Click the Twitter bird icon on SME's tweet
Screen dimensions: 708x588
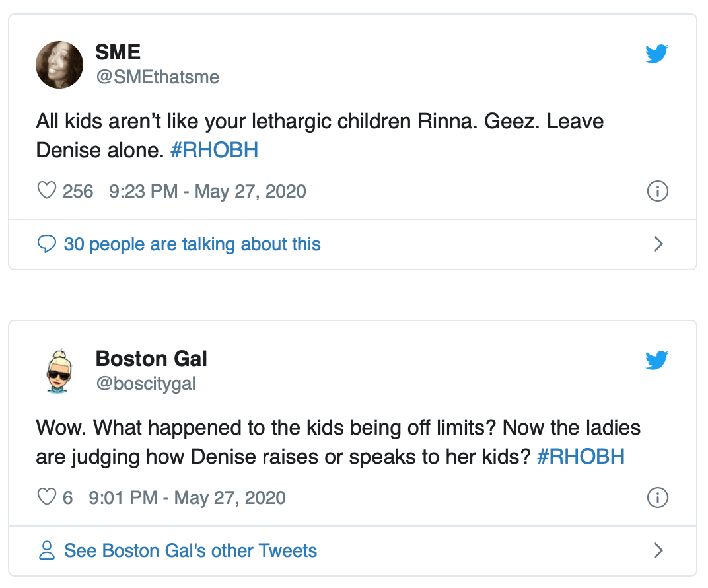pos(656,54)
